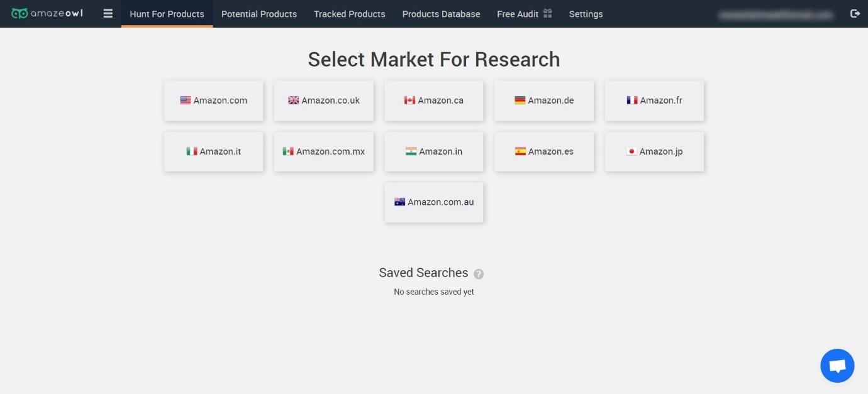Open the Settings tab
This screenshot has width=868, height=394.
point(586,14)
